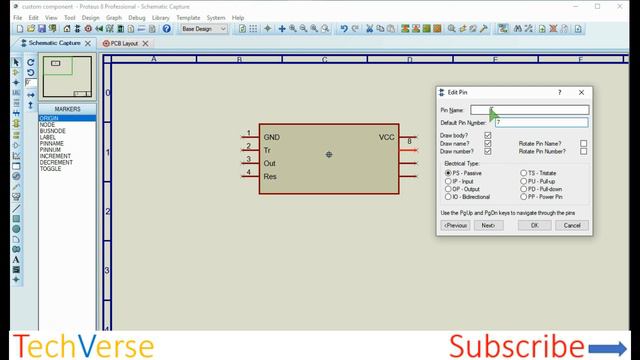Open the Debug menu
The width and height of the screenshot is (640, 360).
coord(136,18)
